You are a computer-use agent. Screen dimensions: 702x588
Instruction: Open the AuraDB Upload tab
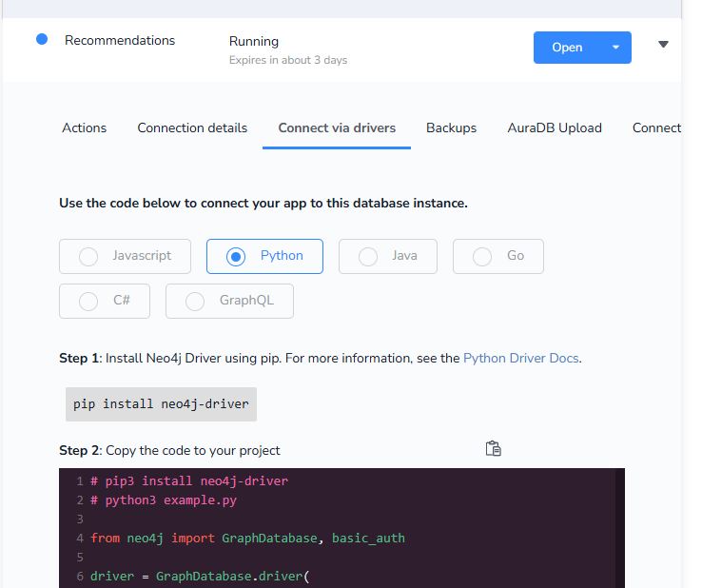pyautogui.click(x=555, y=128)
